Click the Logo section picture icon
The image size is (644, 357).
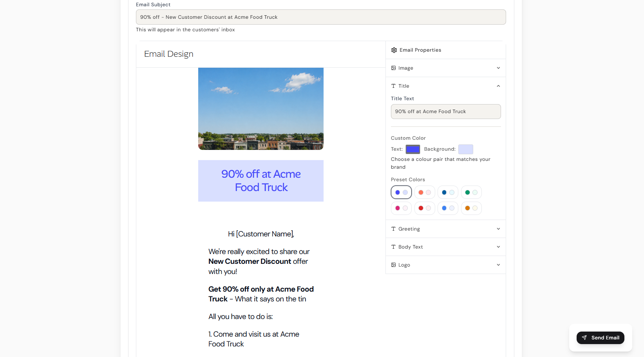[x=393, y=265]
